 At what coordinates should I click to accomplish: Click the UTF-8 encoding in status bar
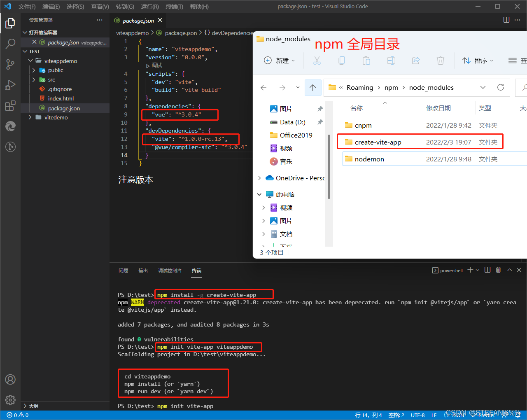417,415
